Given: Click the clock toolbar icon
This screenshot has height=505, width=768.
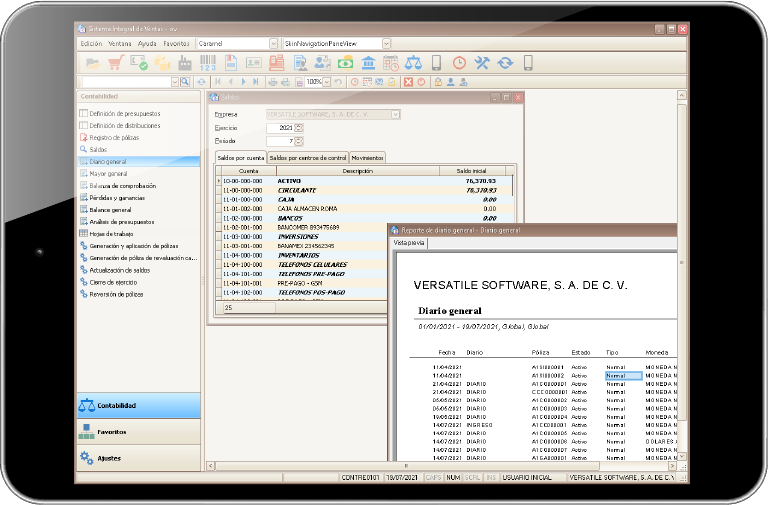Looking at the screenshot, I should 459,63.
